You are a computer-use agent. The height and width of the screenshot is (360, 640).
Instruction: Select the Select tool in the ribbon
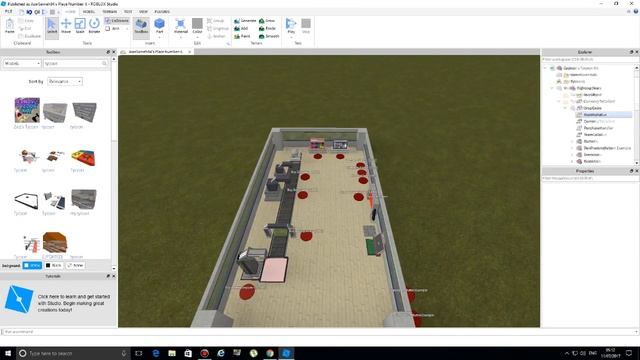click(52, 27)
